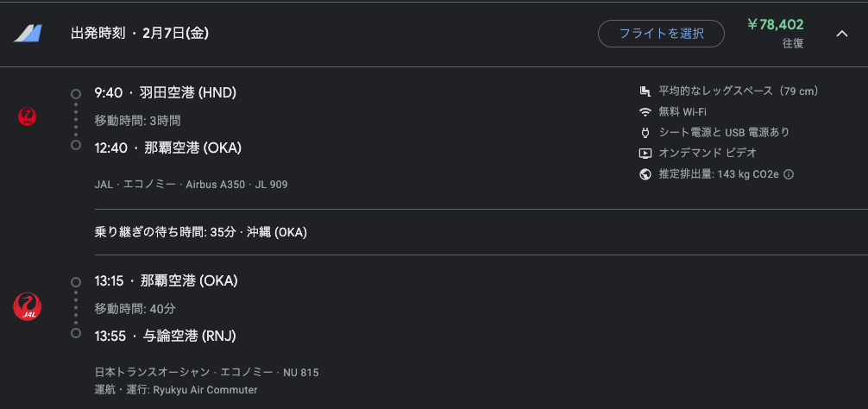Click the small JAL logo for flight JL 909

pyautogui.click(x=27, y=116)
